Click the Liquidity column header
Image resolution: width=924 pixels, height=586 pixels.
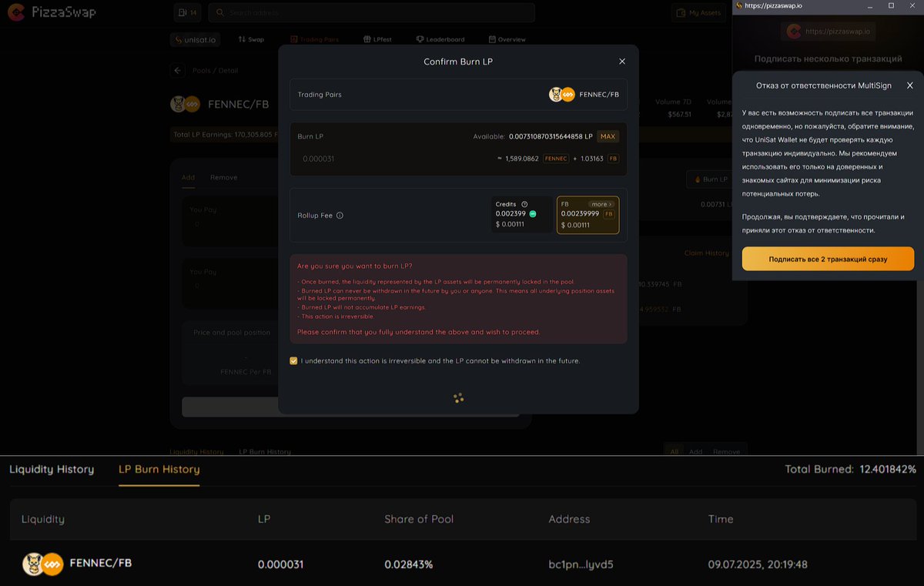tap(43, 519)
